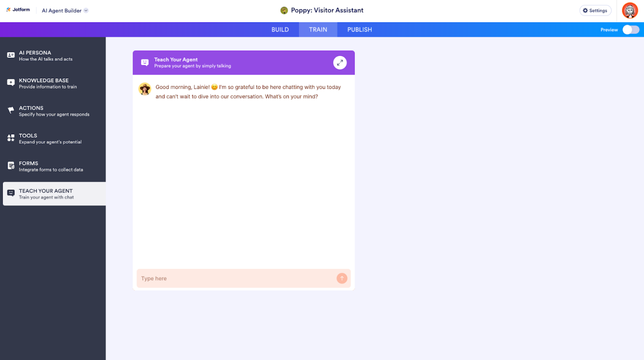The image size is (644, 360).
Task: Toggle Preview mode off then inspect
Action: tap(631, 30)
